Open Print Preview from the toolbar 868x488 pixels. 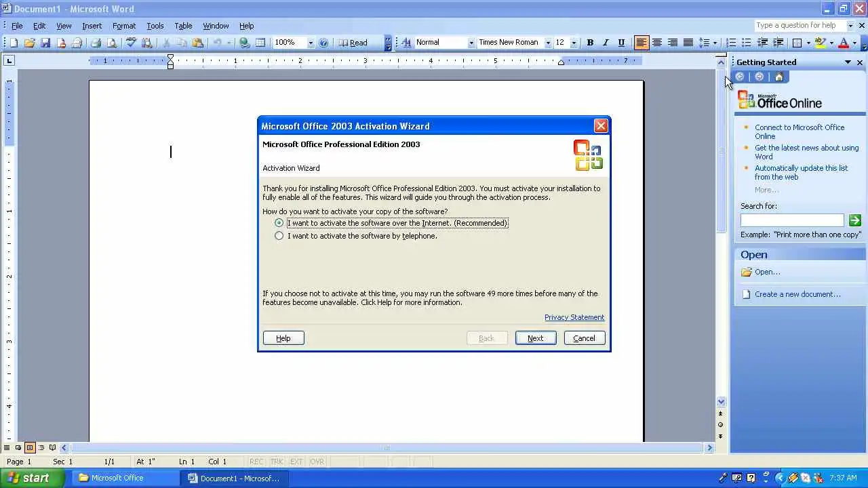(x=112, y=43)
